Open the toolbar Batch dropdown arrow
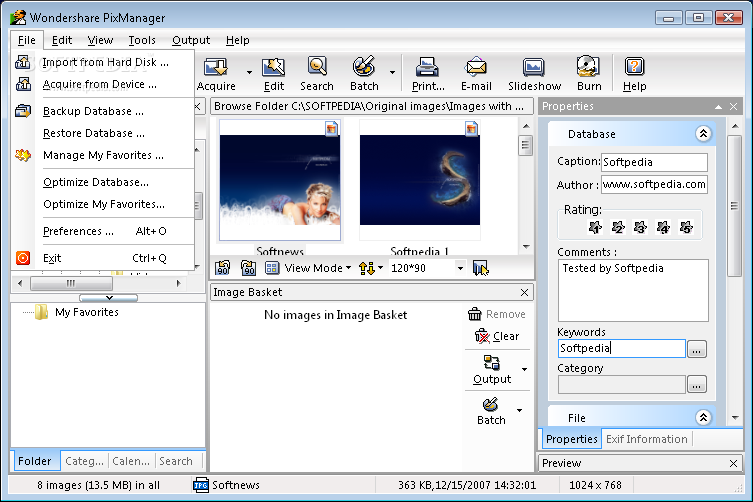 pyautogui.click(x=392, y=73)
